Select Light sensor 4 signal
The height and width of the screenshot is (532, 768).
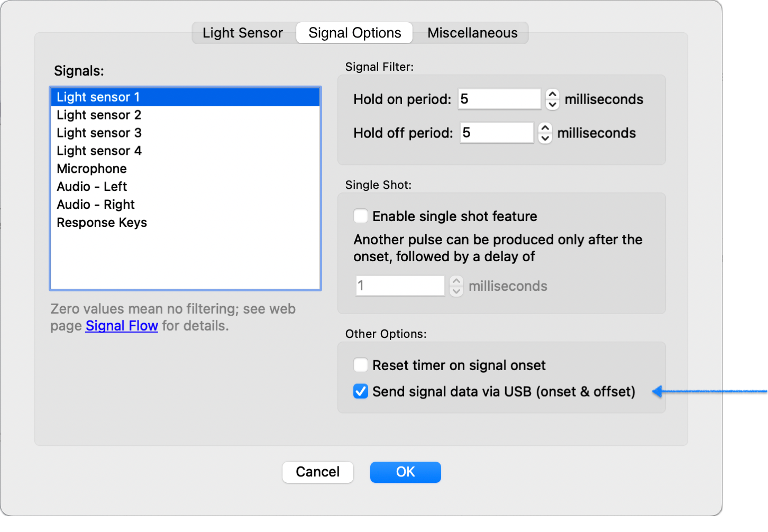(99, 151)
